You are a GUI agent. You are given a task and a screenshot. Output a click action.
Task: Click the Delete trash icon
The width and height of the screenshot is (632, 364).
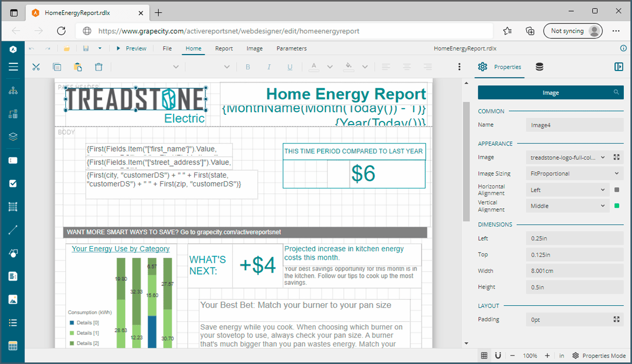[x=99, y=67]
